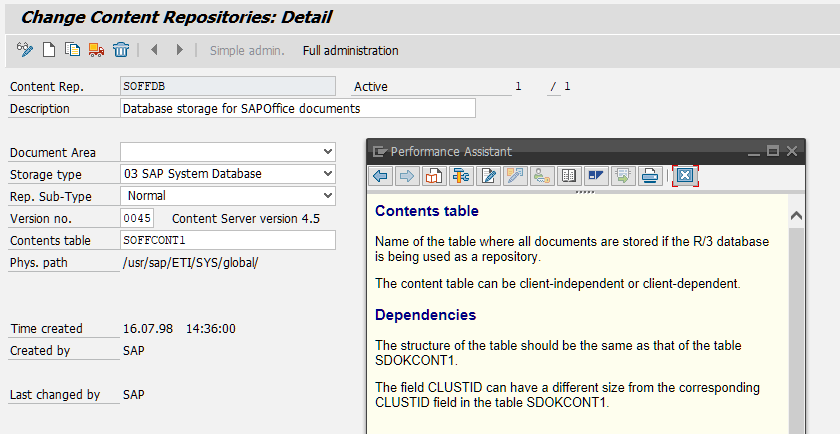The image size is (840, 434).
Task: Print the Performance Assistant help text
Action: point(650,176)
